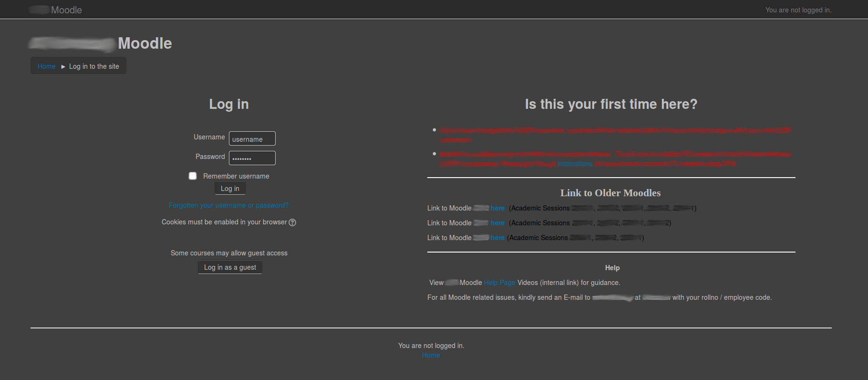
Task: Follow first older Moodle 'here' link
Action: (x=497, y=208)
